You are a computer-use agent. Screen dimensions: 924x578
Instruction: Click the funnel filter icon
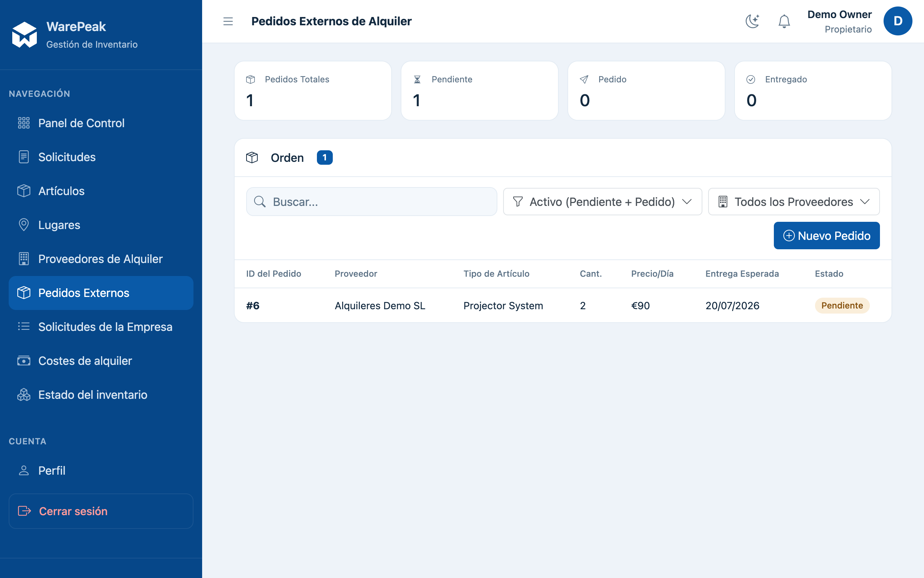coord(518,202)
